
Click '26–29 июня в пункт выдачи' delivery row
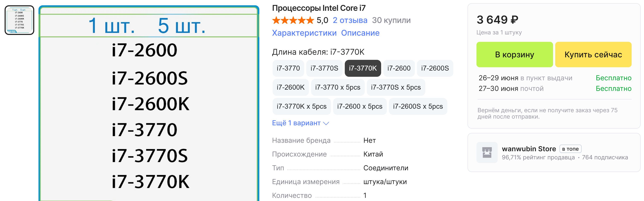(x=555, y=78)
